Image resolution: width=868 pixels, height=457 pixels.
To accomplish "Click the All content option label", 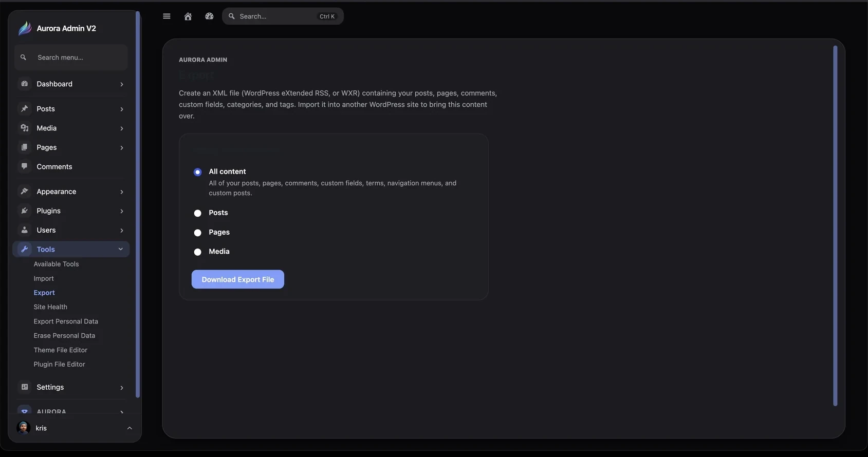I will [227, 172].
